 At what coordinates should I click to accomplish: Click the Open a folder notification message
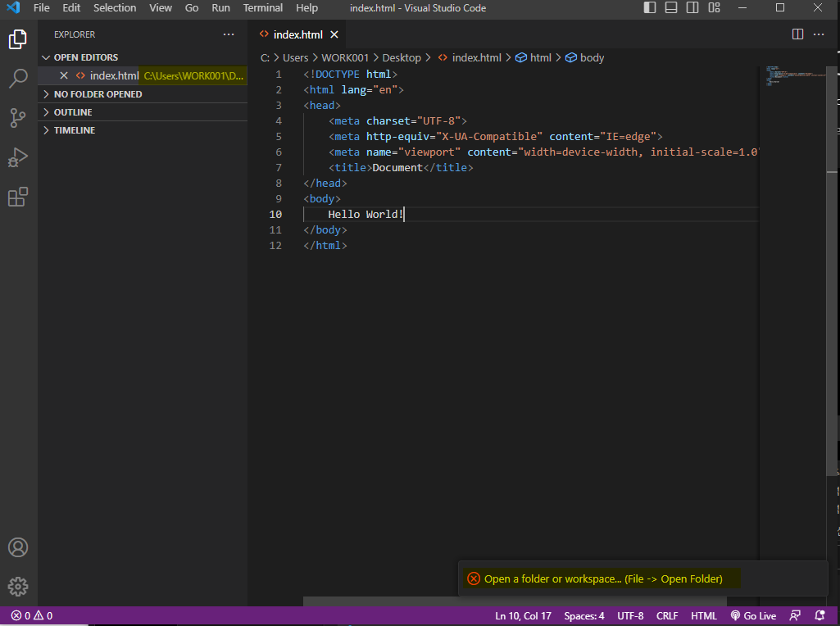click(603, 578)
